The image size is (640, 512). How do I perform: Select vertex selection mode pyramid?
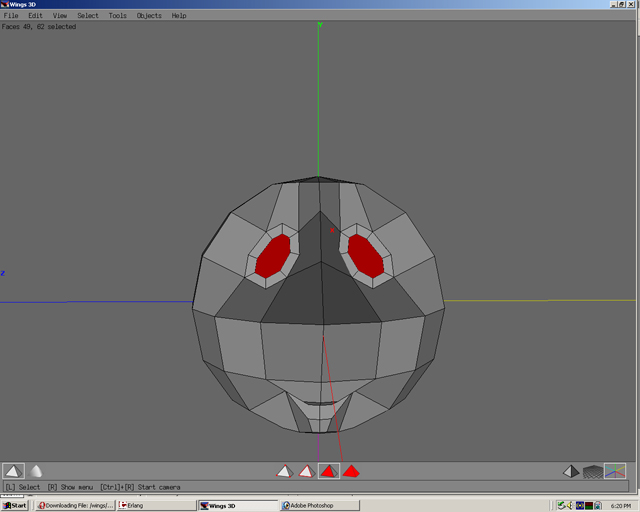coord(284,471)
